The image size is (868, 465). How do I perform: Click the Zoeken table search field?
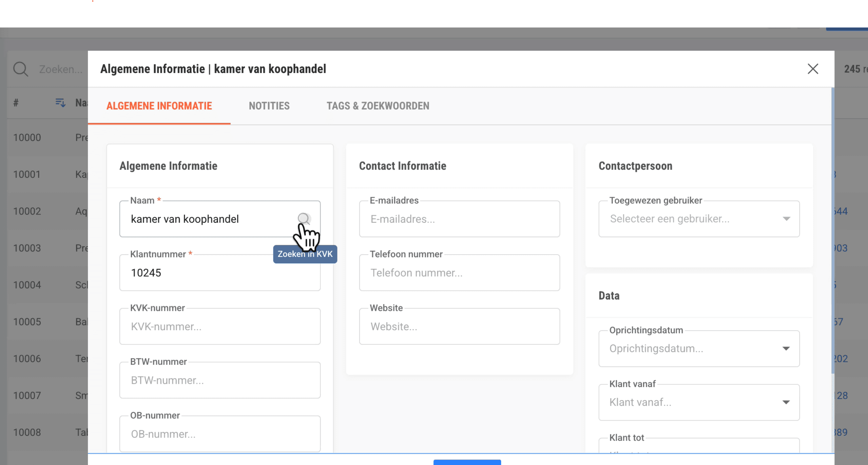(61, 69)
